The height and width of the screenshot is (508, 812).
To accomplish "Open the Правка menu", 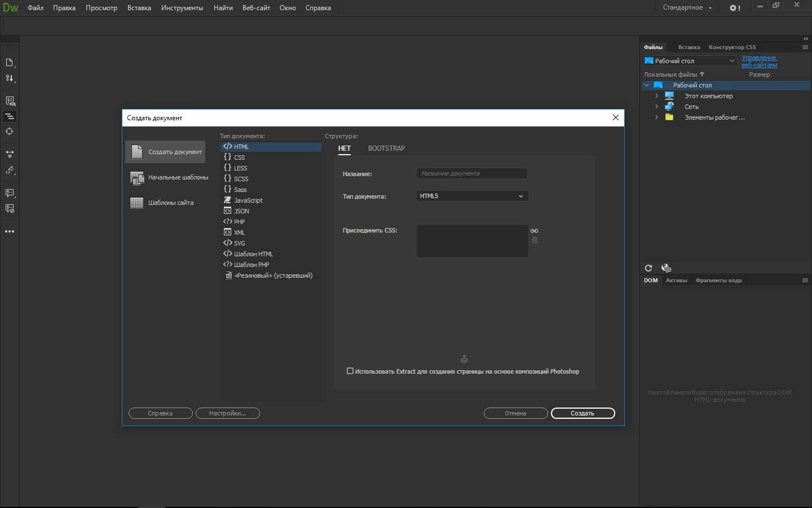I will (64, 8).
